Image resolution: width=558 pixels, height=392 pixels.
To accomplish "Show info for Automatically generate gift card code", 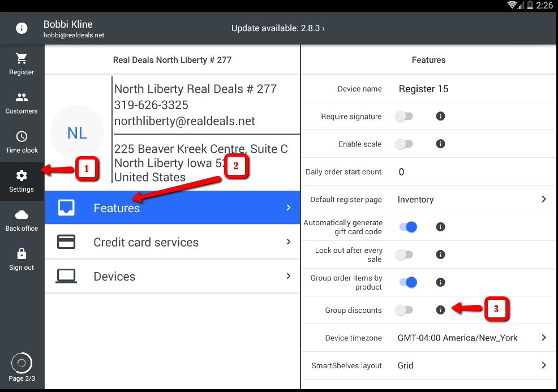I will 440,227.
